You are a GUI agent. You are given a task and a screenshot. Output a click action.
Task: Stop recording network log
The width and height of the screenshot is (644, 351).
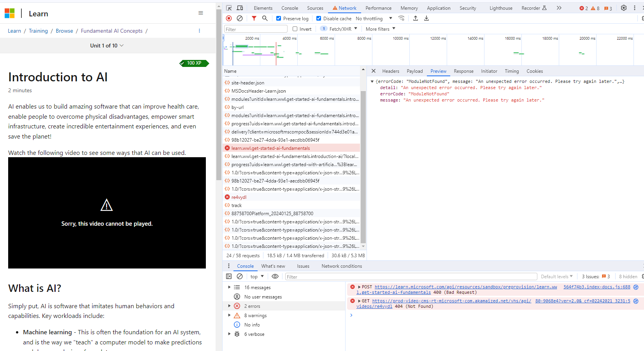229,18
